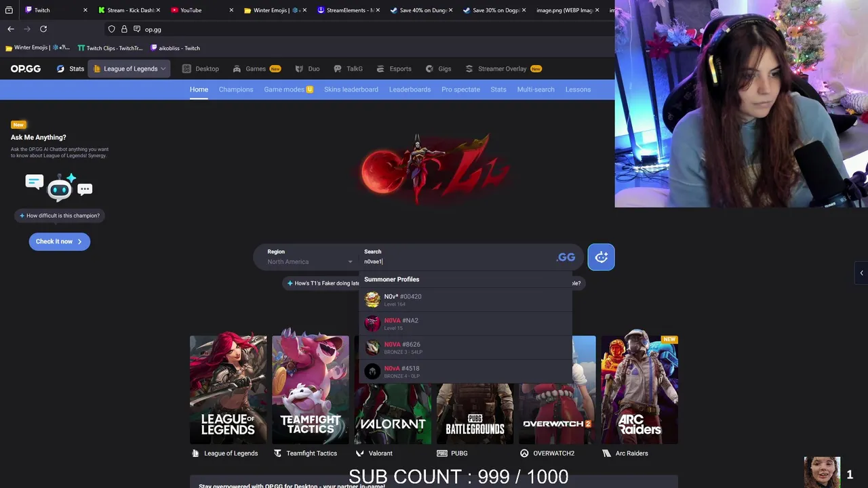This screenshot has width=868, height=488.
Task: Click the browser Back arrow
Action: 11,29
